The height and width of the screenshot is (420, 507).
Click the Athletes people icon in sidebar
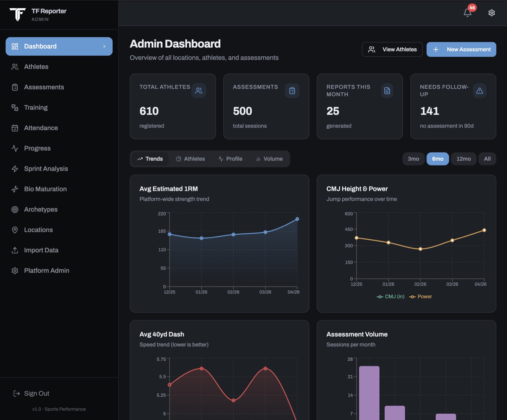[x=15, y=67]
